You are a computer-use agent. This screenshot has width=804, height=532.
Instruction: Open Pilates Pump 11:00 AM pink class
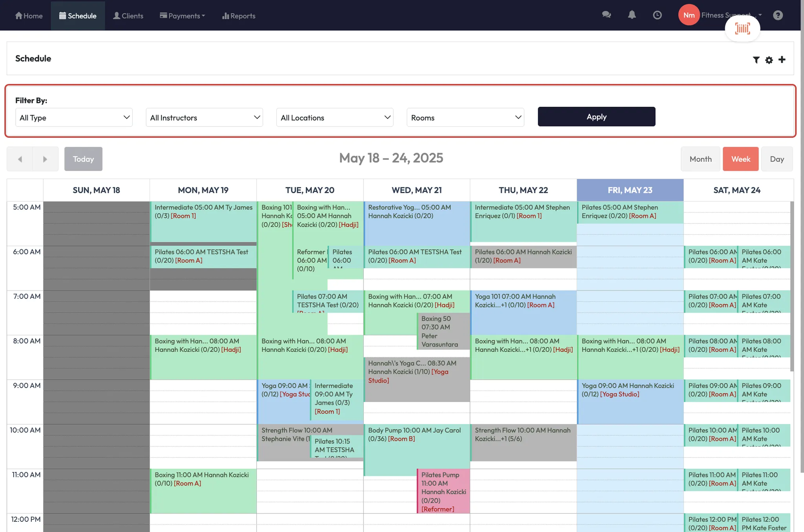point(443,491)
